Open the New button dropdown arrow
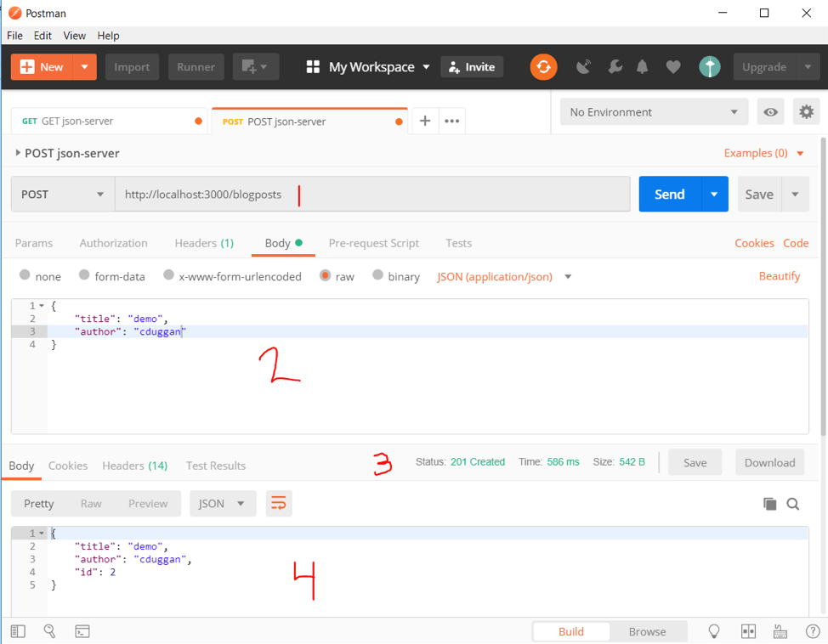This screenshot has height=644, width=828. click(x=84, y=67)
